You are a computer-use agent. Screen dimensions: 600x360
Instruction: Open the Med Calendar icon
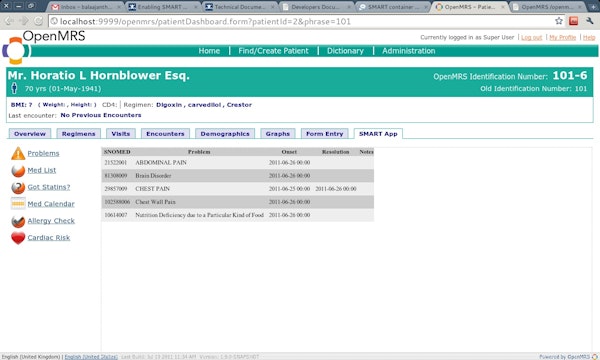pyautogui.click(x=18, y=204)
